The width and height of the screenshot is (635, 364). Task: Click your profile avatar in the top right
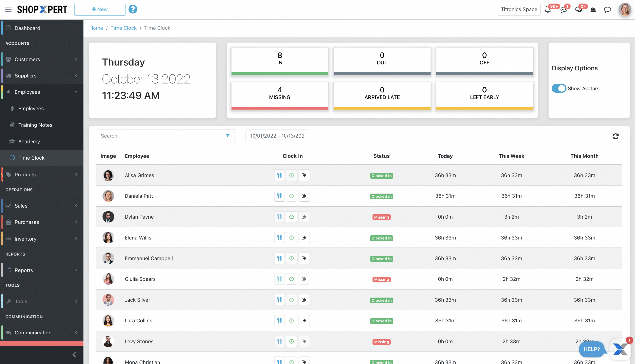(x=625, y=9)
